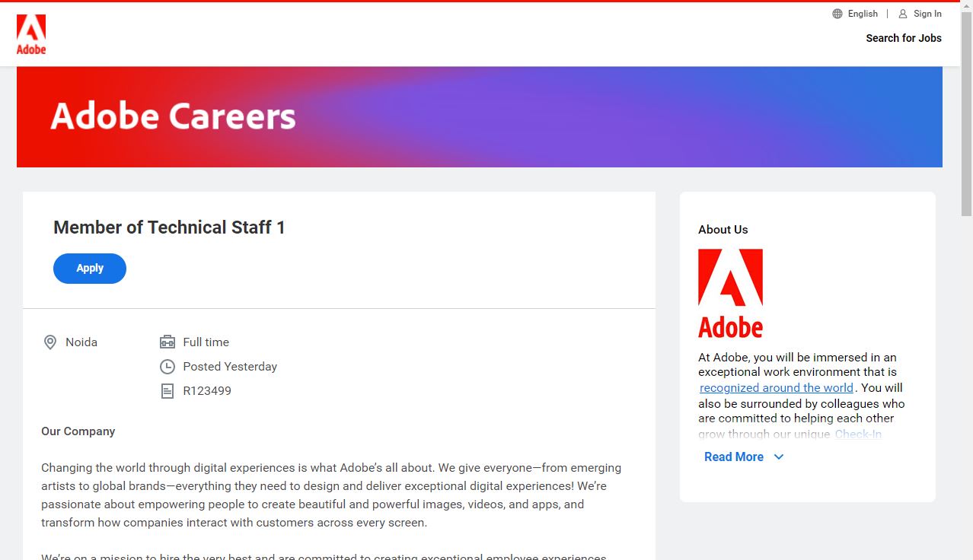This screenshot has height=560, width=973.
Task: Open the Check-In link
Action: point(858,434)
